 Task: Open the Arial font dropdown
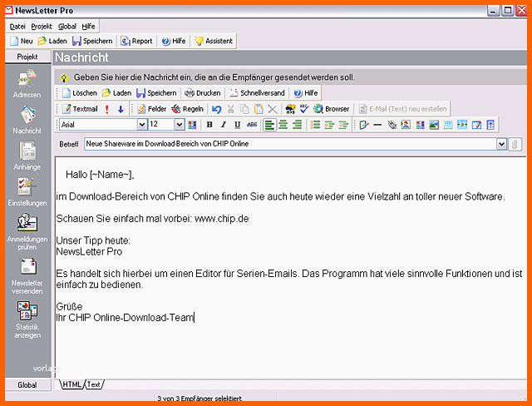pyautogui.click(x=142, y=125)
